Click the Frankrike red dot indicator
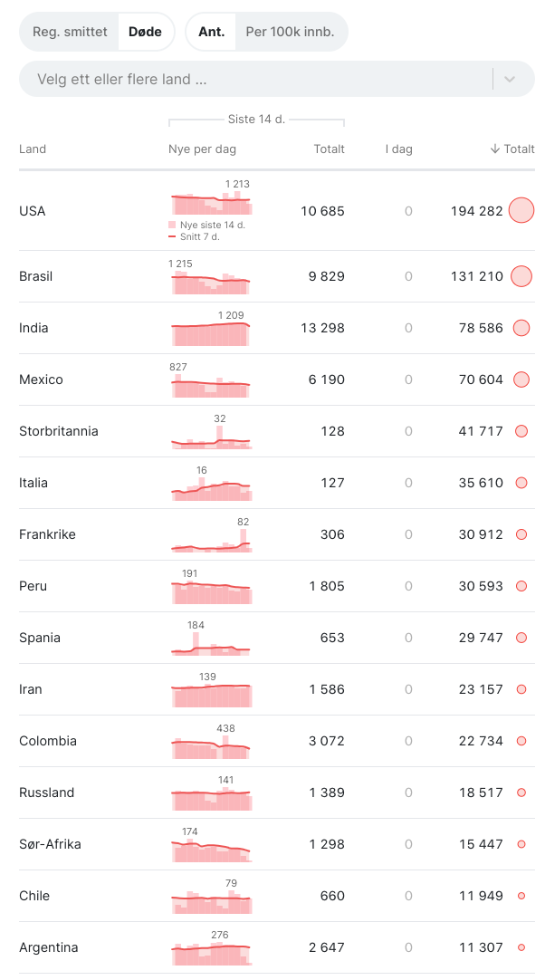Screen dimensions: 545x980 (521, 534)
